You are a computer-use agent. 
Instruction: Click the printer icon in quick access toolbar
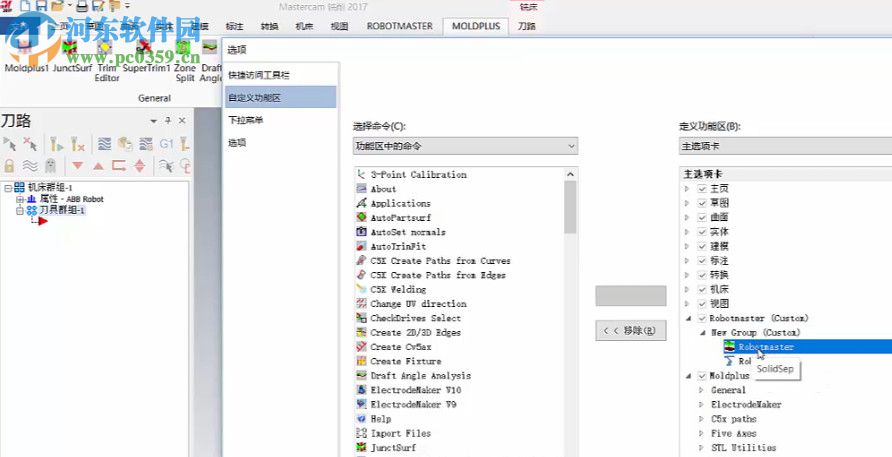82,6
